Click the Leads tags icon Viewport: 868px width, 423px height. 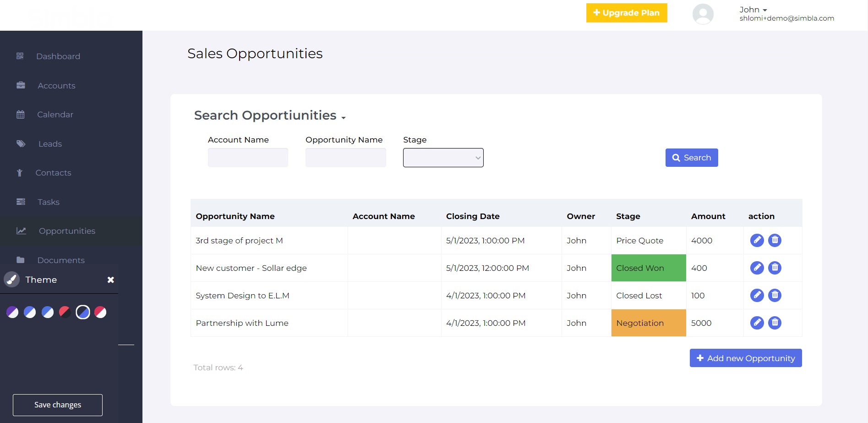21,143
